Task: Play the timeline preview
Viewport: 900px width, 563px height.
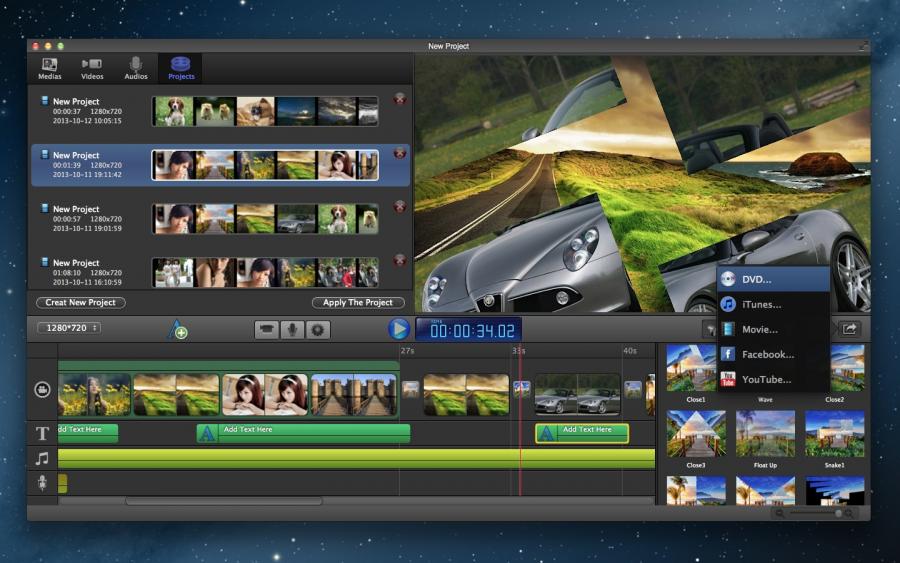Action: point(399,329)
